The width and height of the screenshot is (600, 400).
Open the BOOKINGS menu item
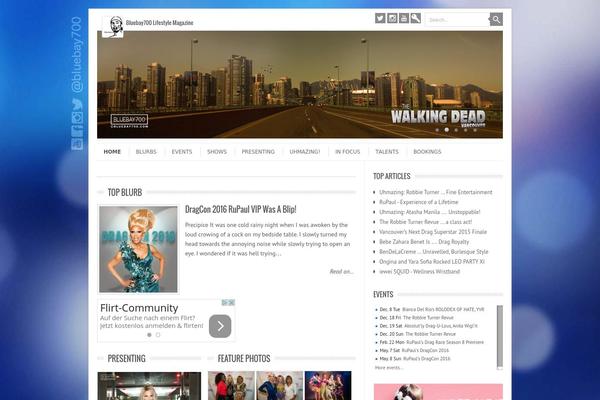pyautogui.click(x=427, y=152)
